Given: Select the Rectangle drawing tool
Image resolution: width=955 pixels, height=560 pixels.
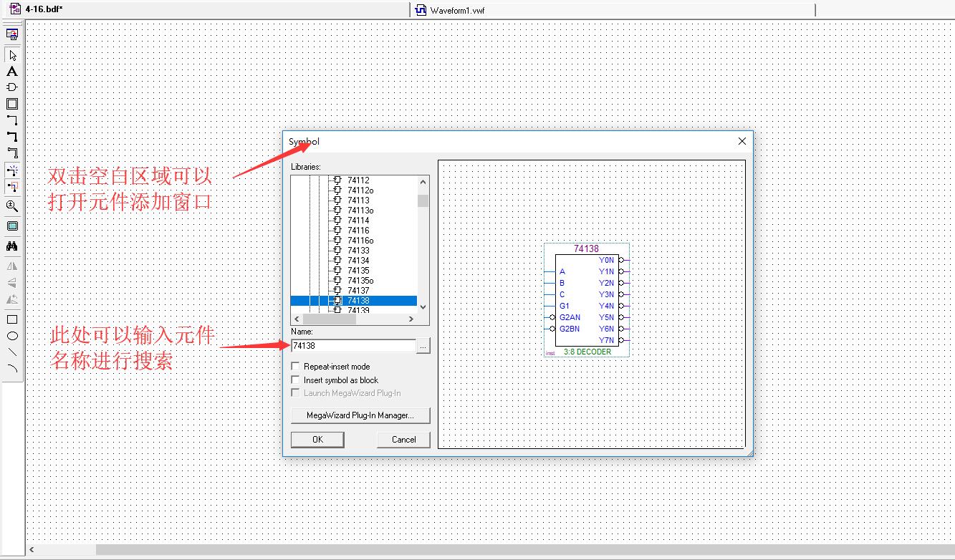Looking at the screenshot, I should coord(12,319).
